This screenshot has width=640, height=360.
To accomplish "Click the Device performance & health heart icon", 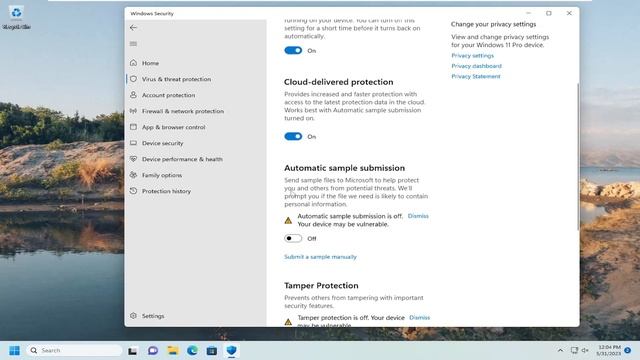I will 133,159.
